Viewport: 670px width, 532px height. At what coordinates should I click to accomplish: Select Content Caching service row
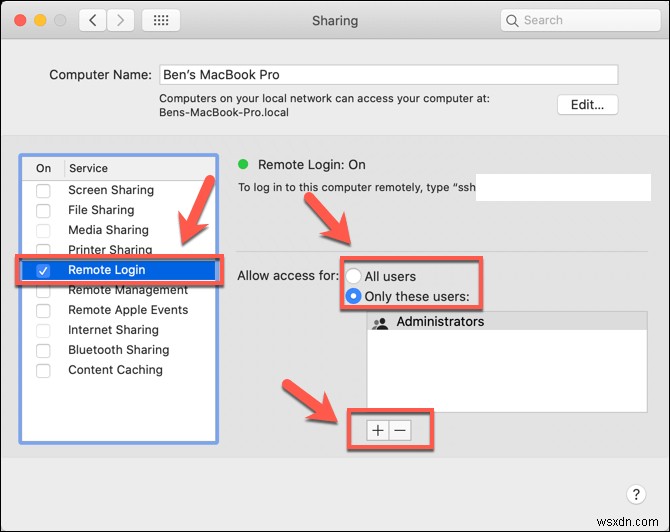[119, 370]
